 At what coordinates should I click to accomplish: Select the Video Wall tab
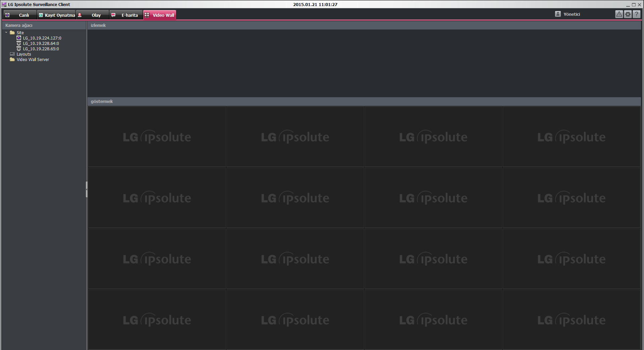pos(160,15)
